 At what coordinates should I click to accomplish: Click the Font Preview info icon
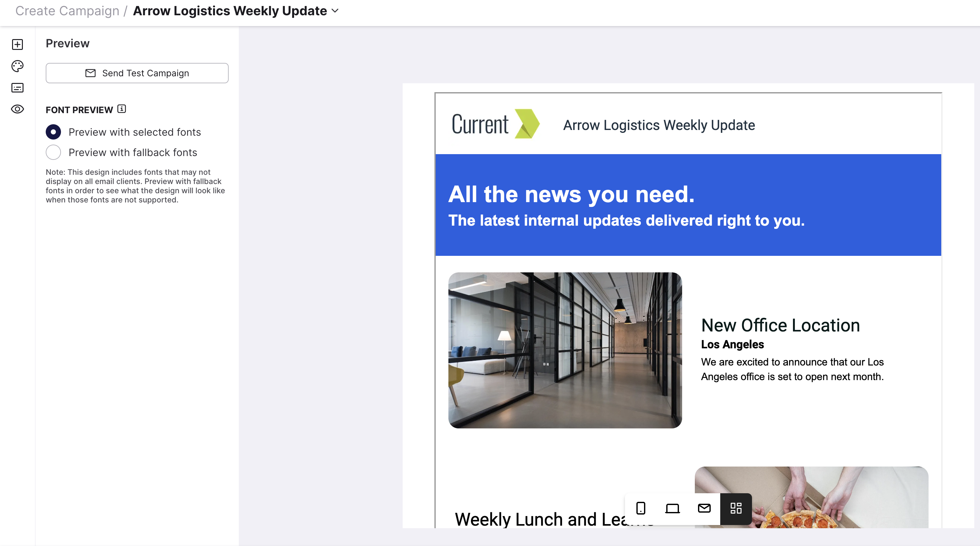122,109
